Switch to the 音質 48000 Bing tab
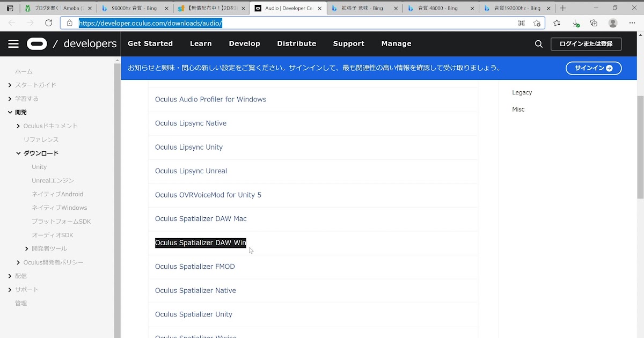Viewport: 644px width, 338px height. [440, 9]
